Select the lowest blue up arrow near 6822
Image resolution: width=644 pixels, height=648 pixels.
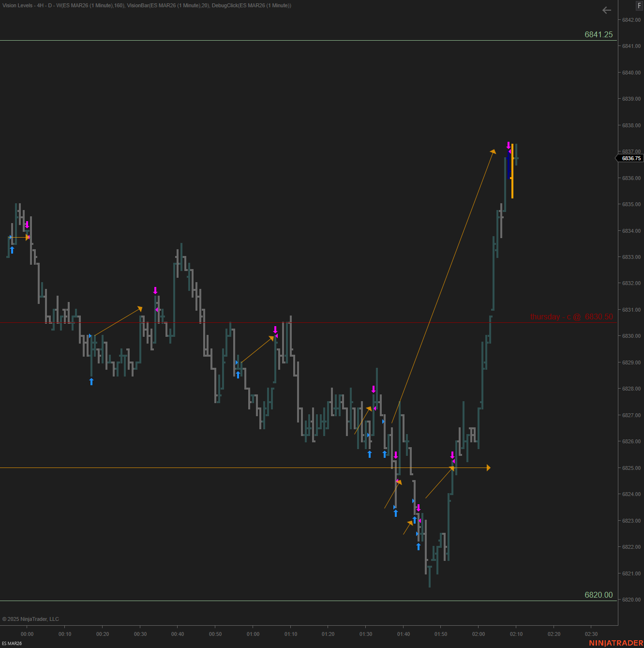click(x=419, y=547)
